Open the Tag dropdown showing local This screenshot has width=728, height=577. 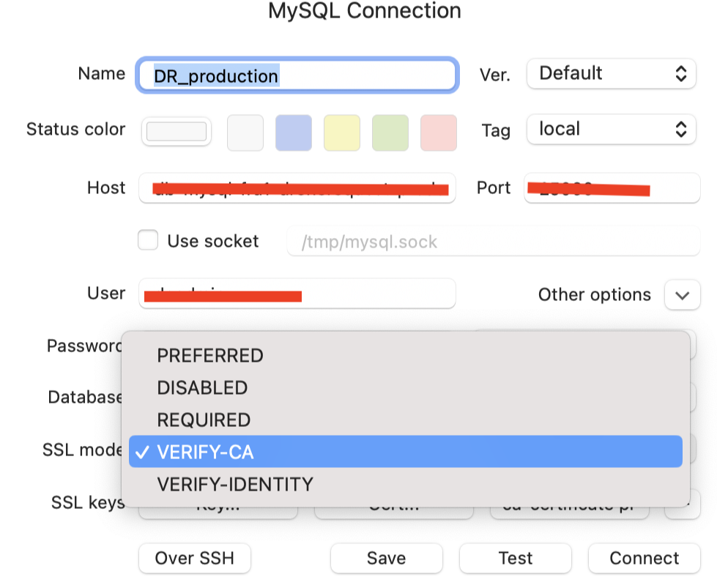(612, 130)
